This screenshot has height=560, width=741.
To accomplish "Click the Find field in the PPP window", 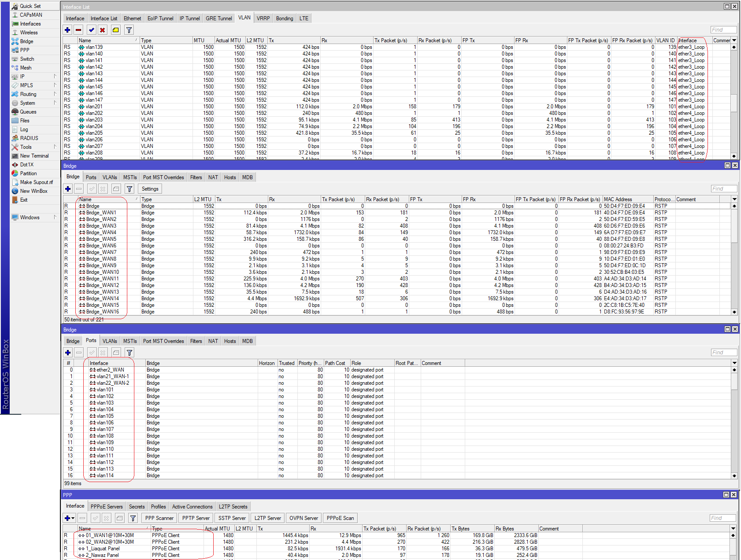I will [x=722, y=518].
